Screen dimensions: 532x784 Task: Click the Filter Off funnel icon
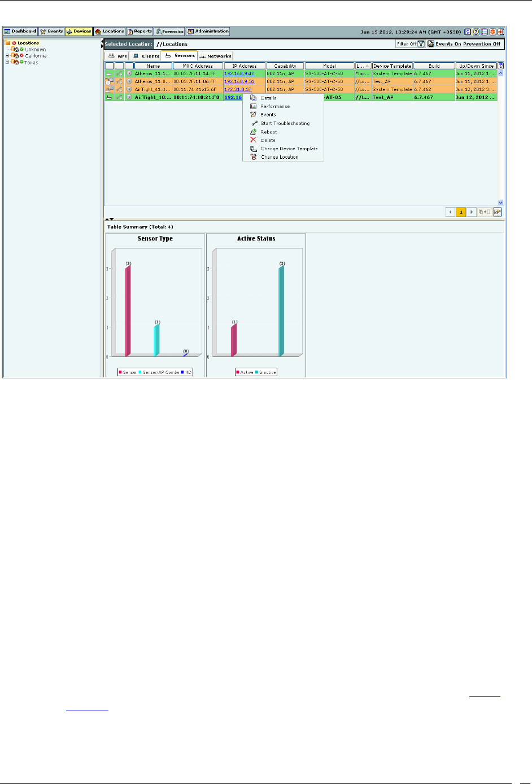point(421,43)
